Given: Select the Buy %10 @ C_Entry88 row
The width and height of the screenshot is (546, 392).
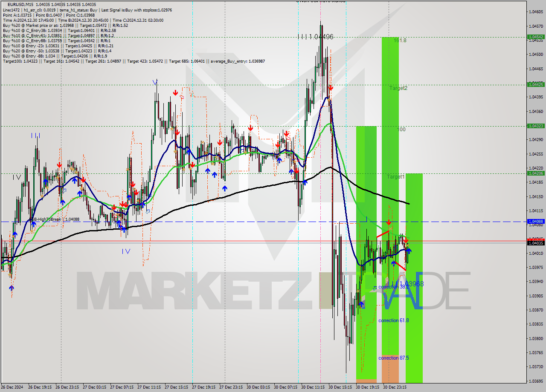Looking at the screenshot, I should [x=57, y=40].
